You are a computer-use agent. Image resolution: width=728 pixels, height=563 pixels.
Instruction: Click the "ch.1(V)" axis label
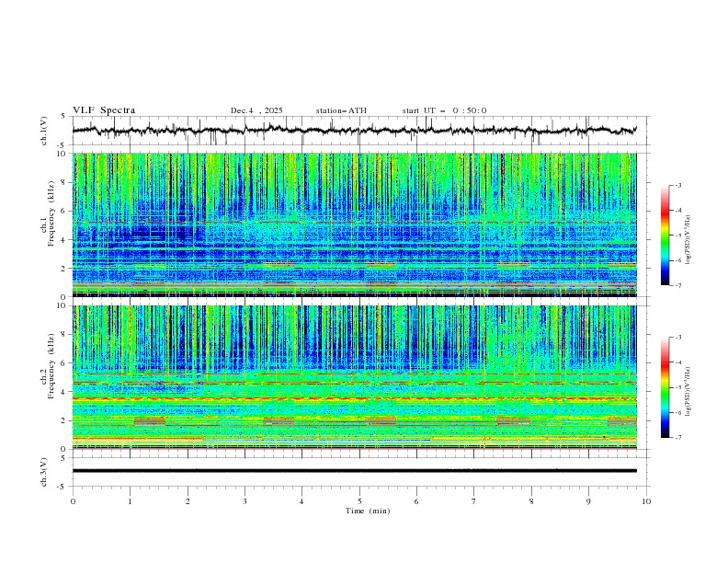click(44, 131)
